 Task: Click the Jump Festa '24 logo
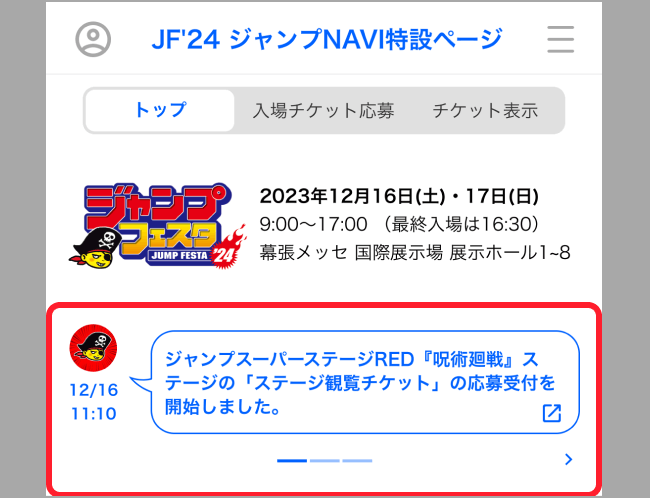tap(158, 226)
